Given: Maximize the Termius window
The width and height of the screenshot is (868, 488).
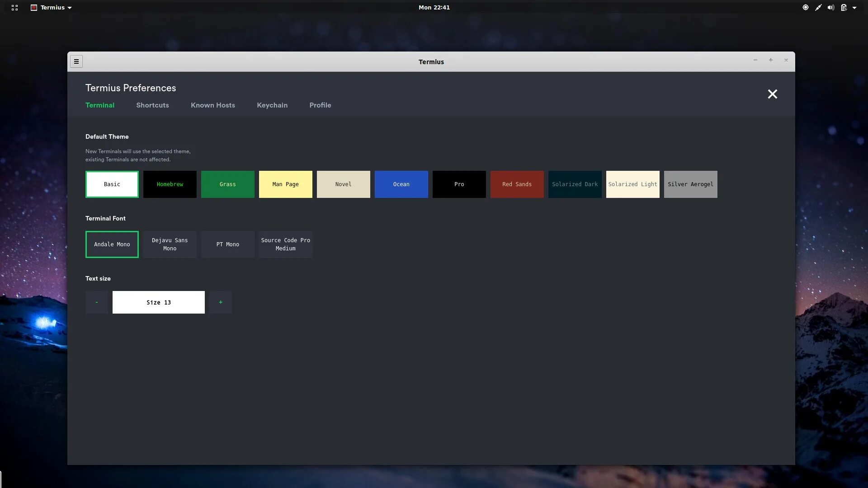Looking at the screenshot, I should (771, 60).
